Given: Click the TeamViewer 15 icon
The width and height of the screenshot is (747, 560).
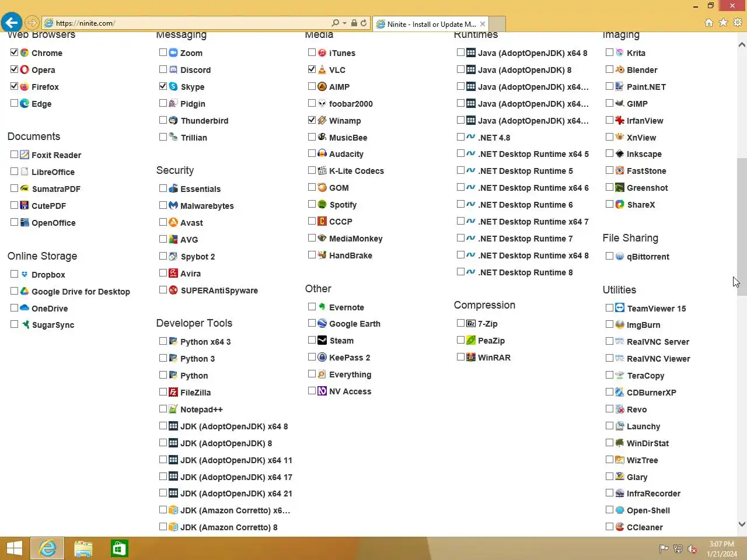Looking at the screenshot, I should [620, 308].
